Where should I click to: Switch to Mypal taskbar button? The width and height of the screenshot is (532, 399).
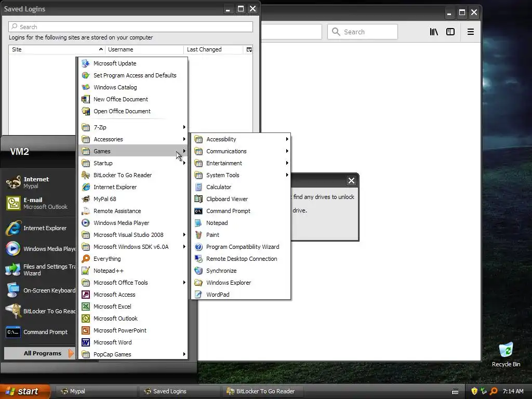[96, 391]
